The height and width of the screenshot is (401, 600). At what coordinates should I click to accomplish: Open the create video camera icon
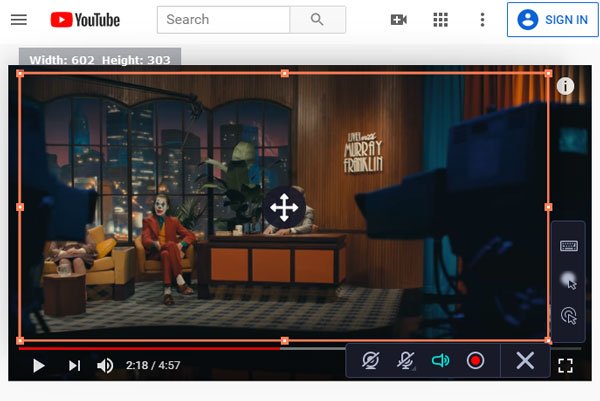click(x=398, y=20)
